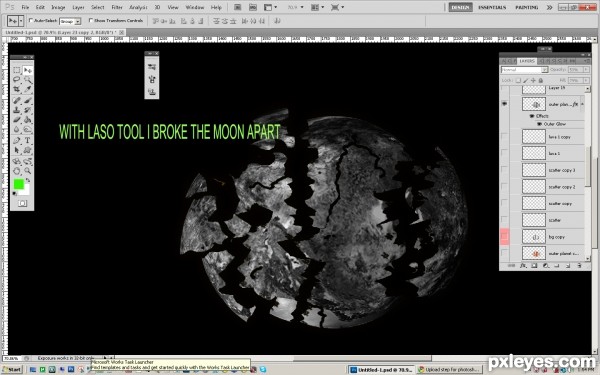The height and width of the screenshot is (375, 600).
Task: Show the scatter copy 3 layer
Action: point(504,170)
